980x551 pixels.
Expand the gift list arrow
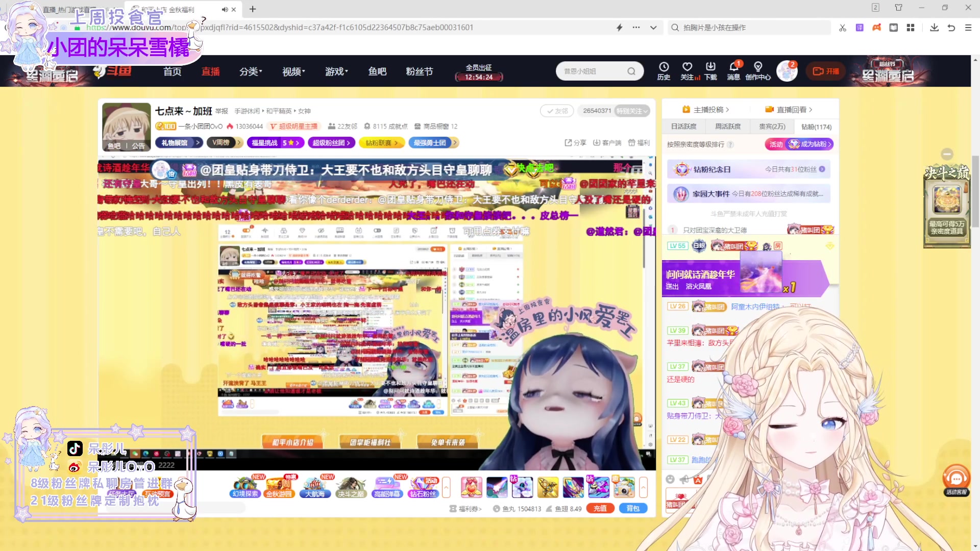pos(643,487)
